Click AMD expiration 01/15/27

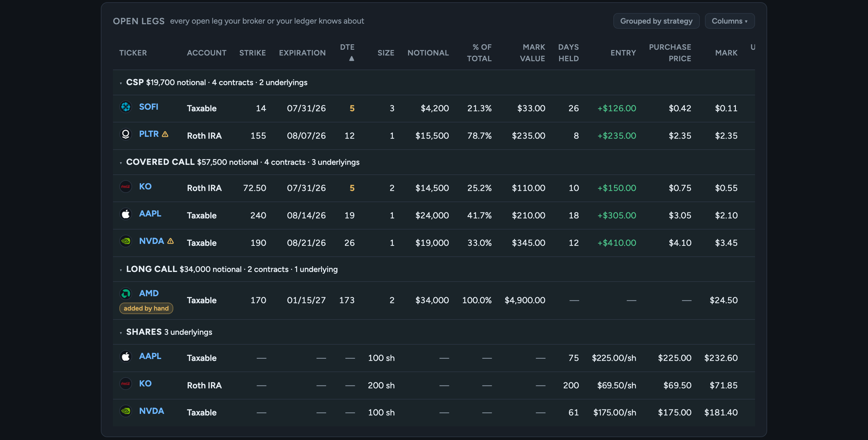(x=306, y=300)
